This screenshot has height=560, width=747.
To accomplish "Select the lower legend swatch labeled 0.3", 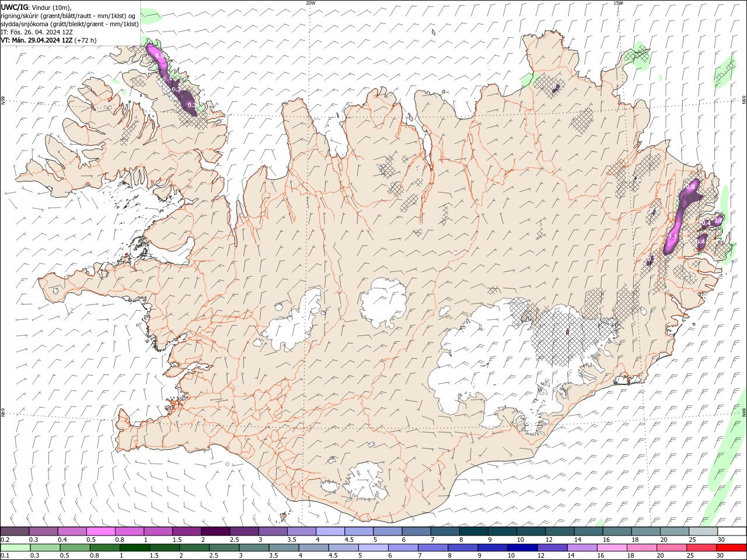I will [46, 547].
